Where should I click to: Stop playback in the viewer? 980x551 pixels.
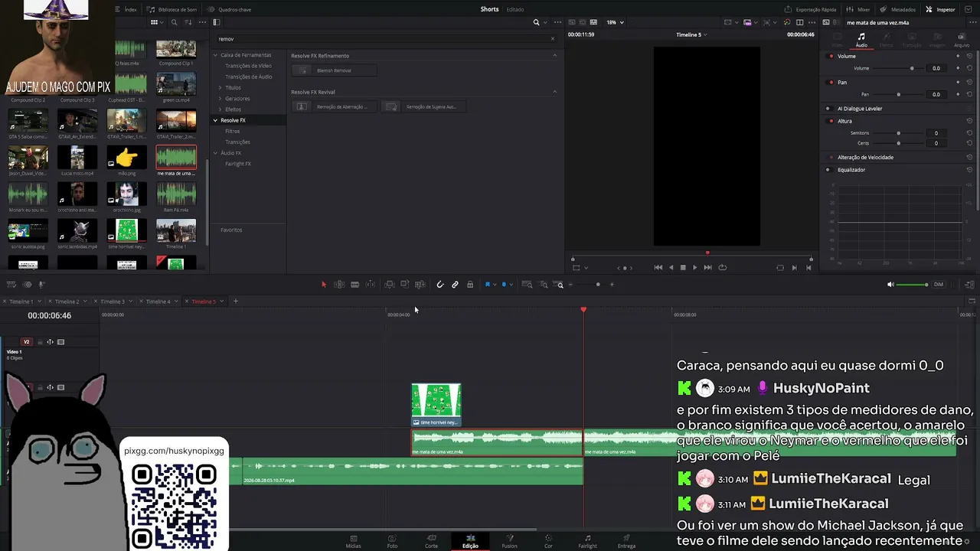tap(683, 268)
